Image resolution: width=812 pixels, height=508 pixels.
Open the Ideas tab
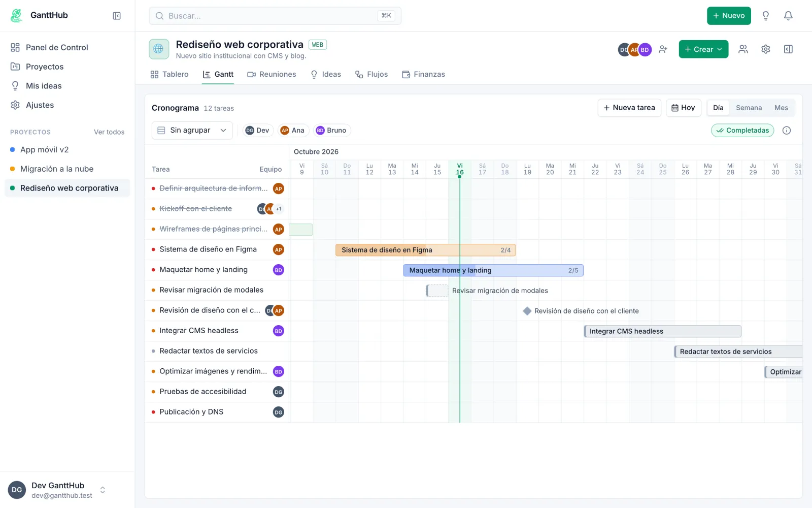[x=326, y=74]
